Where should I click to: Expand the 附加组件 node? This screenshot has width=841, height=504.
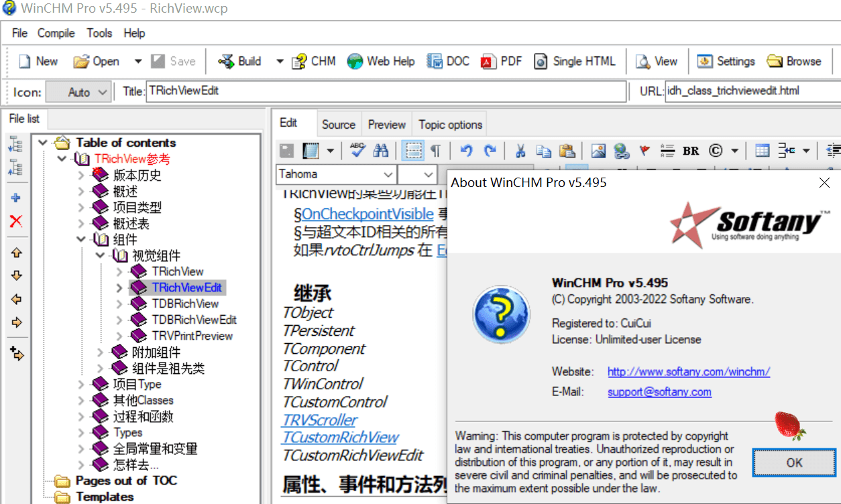(100, 352)
